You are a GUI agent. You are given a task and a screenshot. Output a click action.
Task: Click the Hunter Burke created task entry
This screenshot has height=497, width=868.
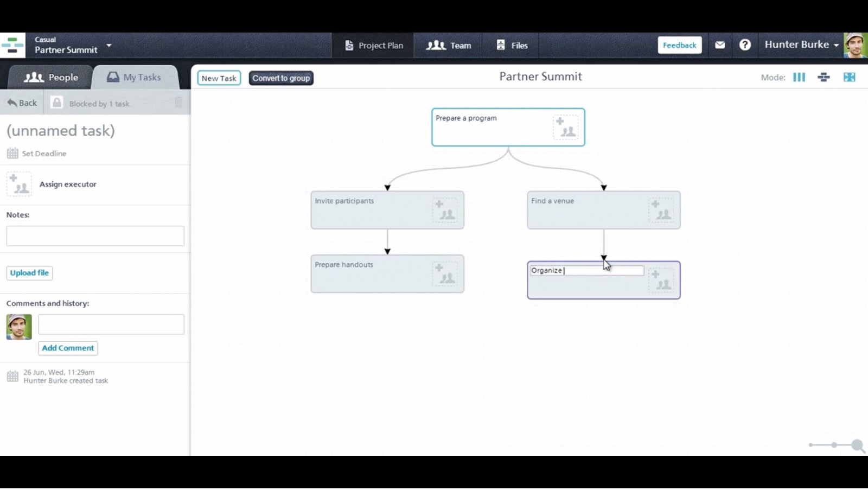pyautogui.click(x=66, y=381)
